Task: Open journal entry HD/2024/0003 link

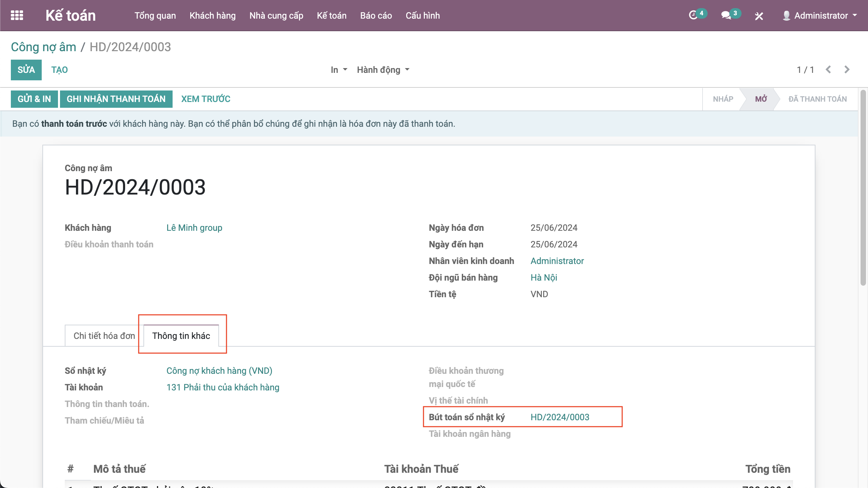Action: 560,417
